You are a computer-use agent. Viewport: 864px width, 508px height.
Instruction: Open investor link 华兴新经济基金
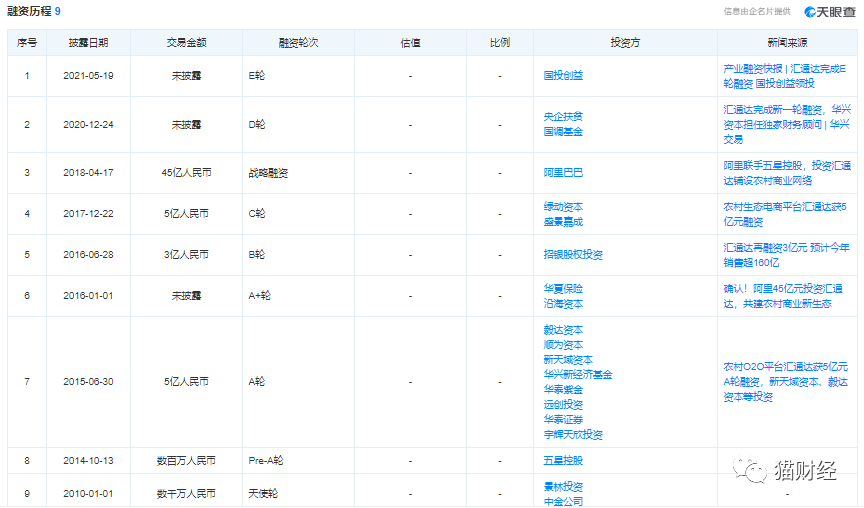tap(578, 375)
